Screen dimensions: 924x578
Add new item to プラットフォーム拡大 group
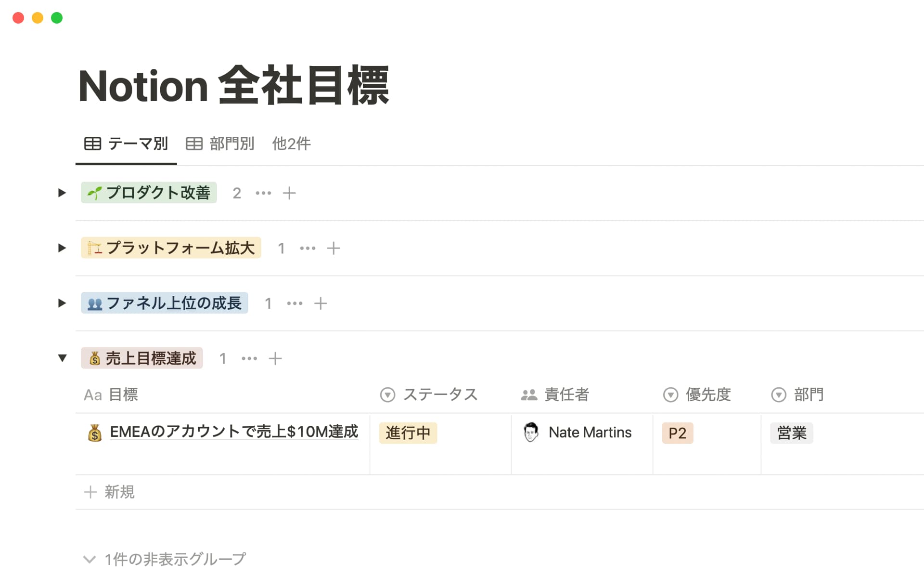point(334,248)
